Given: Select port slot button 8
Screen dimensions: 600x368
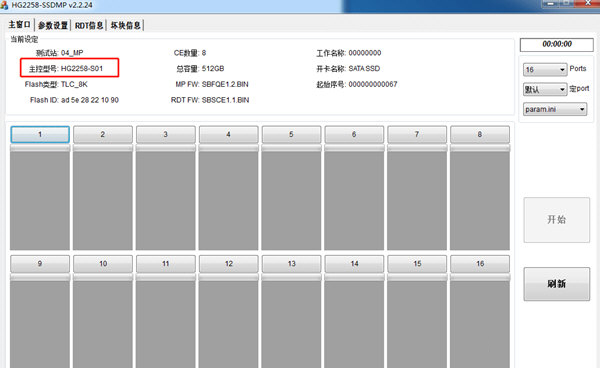Looking at the screenshot, I should (x=480, y=134).
